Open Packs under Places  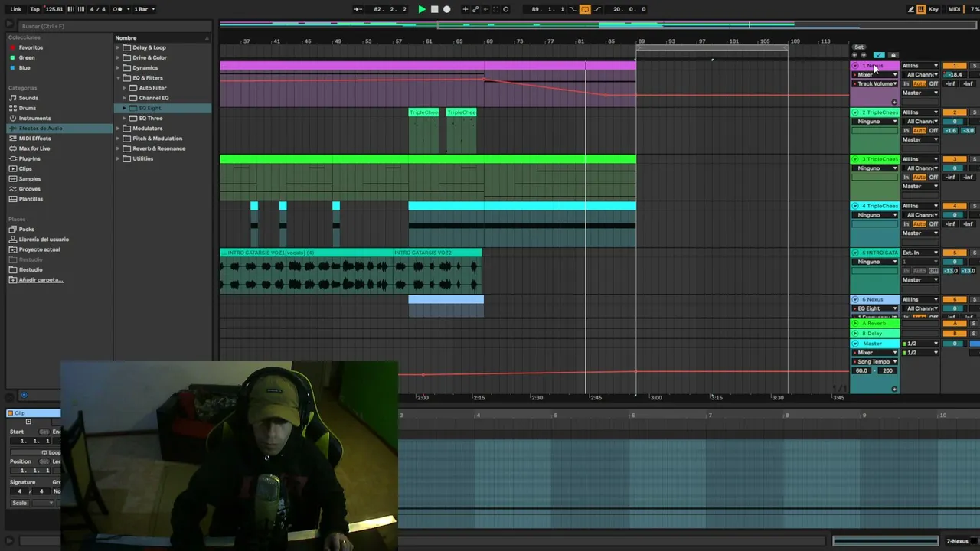pos(26,229)
